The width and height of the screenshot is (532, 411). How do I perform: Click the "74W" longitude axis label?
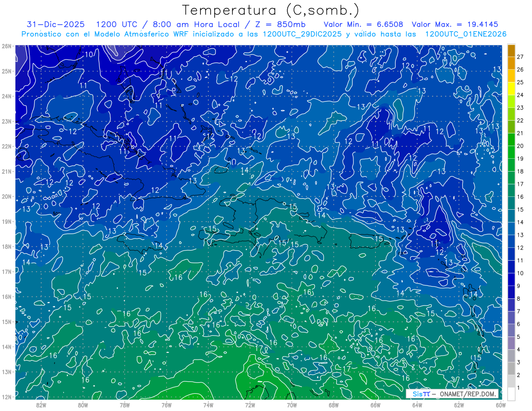[x=208, y=404]
